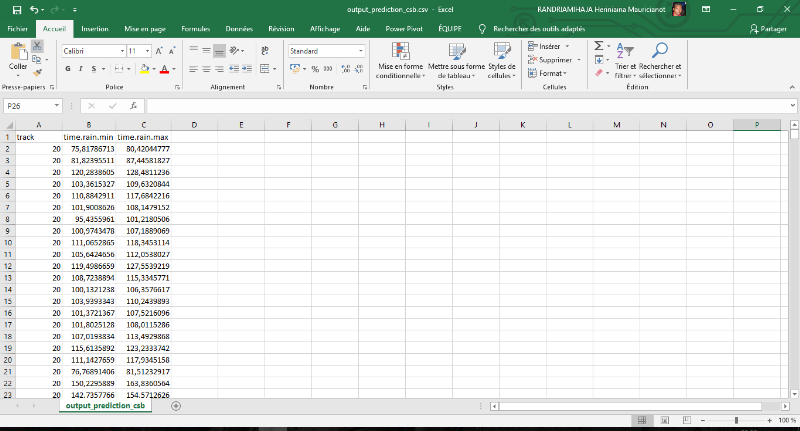Add a new sheet with plus button
This screenshot has width=800, height=431.
[176, 406]
